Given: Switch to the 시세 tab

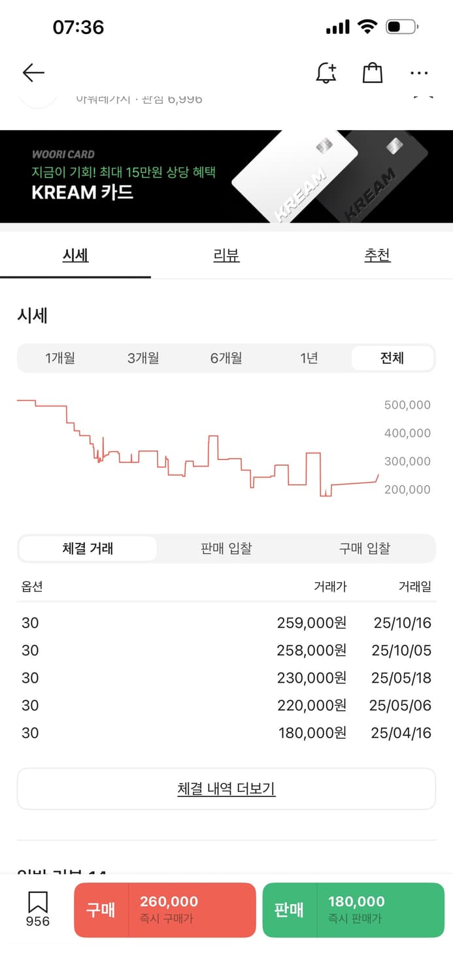Looking at the screenshot, I should click(75, 255).
